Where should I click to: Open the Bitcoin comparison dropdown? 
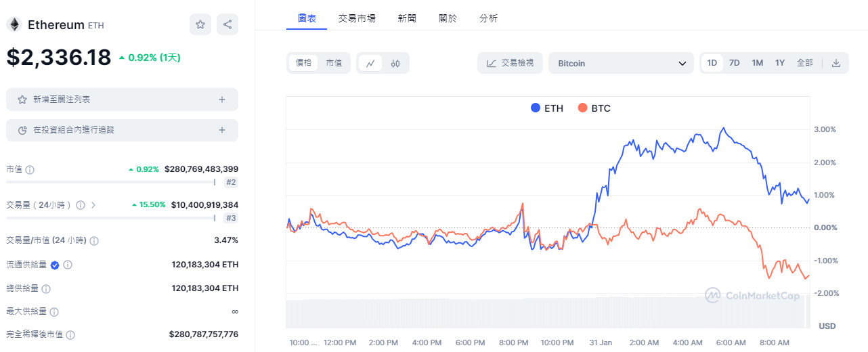[x=621, y=63]
